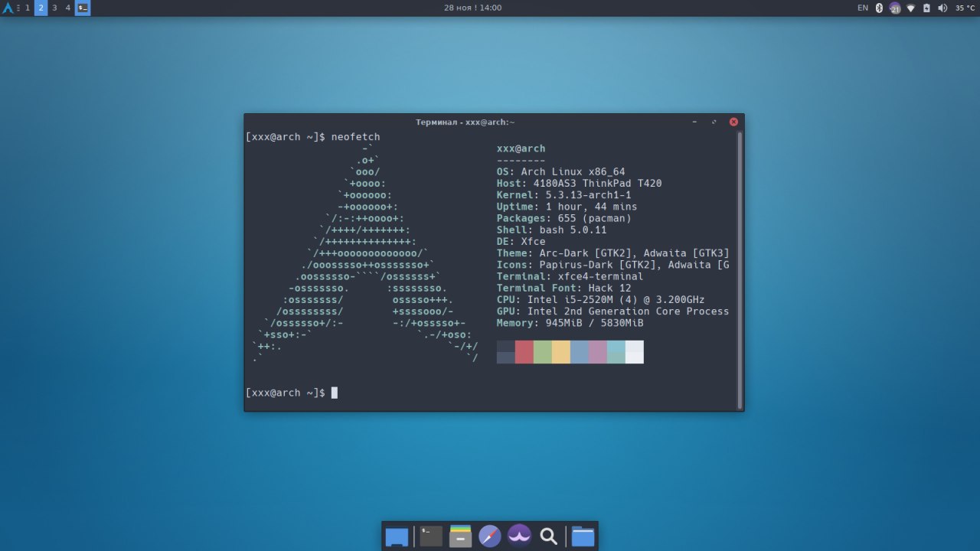The width and height of the screenshot is (980, 551).
Task: Click the 'Packages: 655 (pacman)' line
Action: point(564,218)
